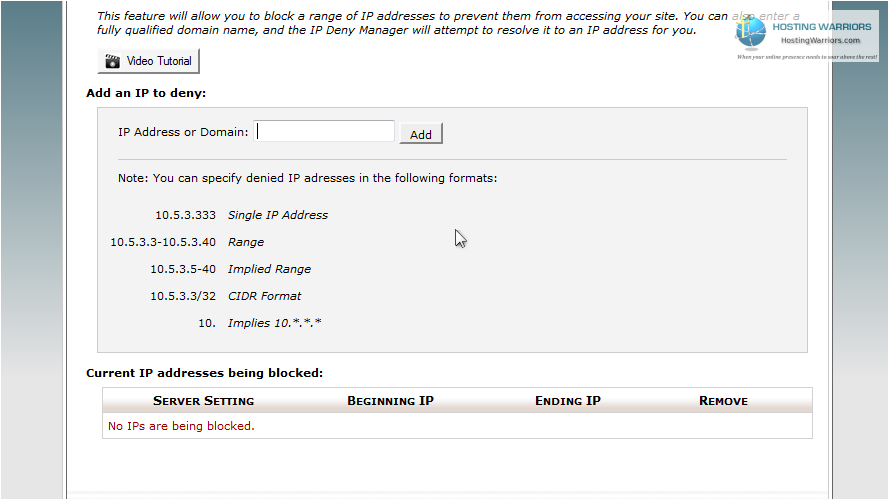Click 'Current IP addresses being blocked' heading
The width and height of the screenshot is (889, 500).
pos(204,373)
